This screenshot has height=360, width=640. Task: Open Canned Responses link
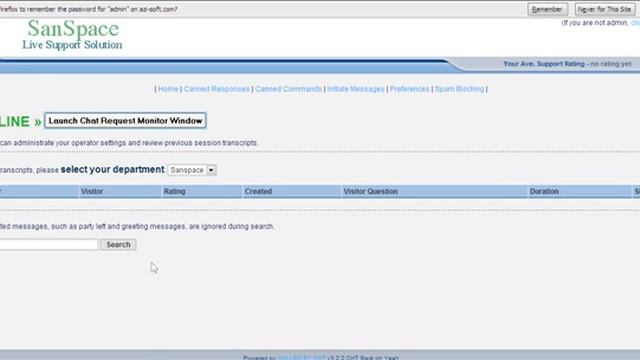click(216, 89)
